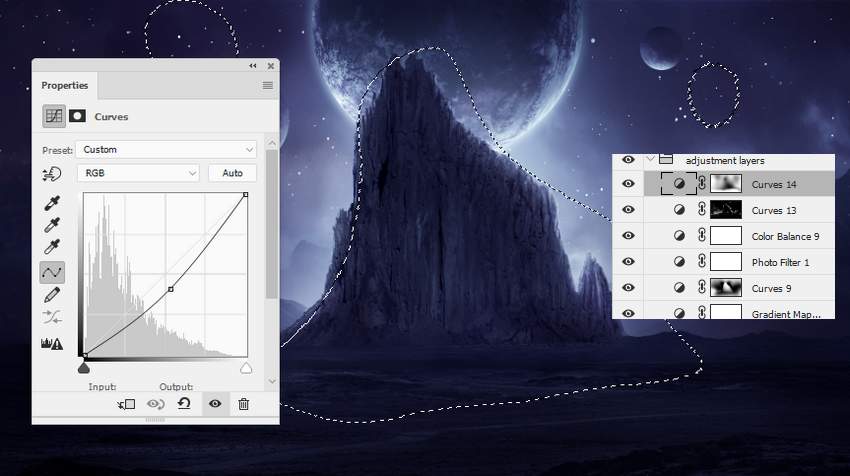Click the mask link icon on Curves 9

pos(701,287)
